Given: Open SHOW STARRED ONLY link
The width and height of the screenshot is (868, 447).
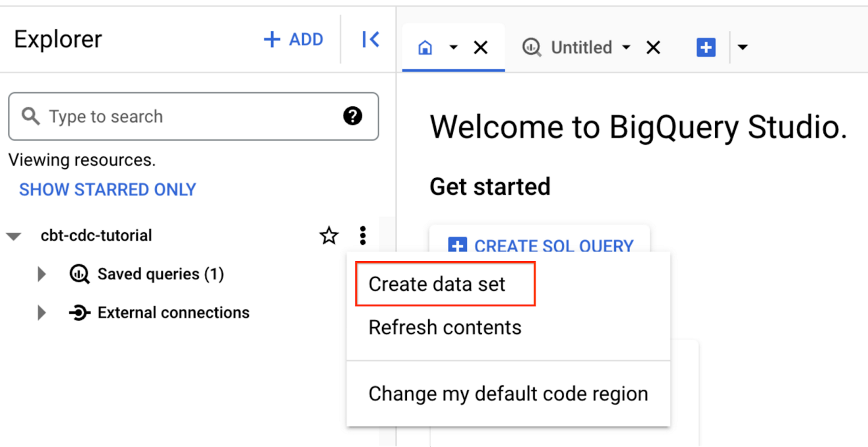Looking at the screenshot, I should tap(107, 189).
